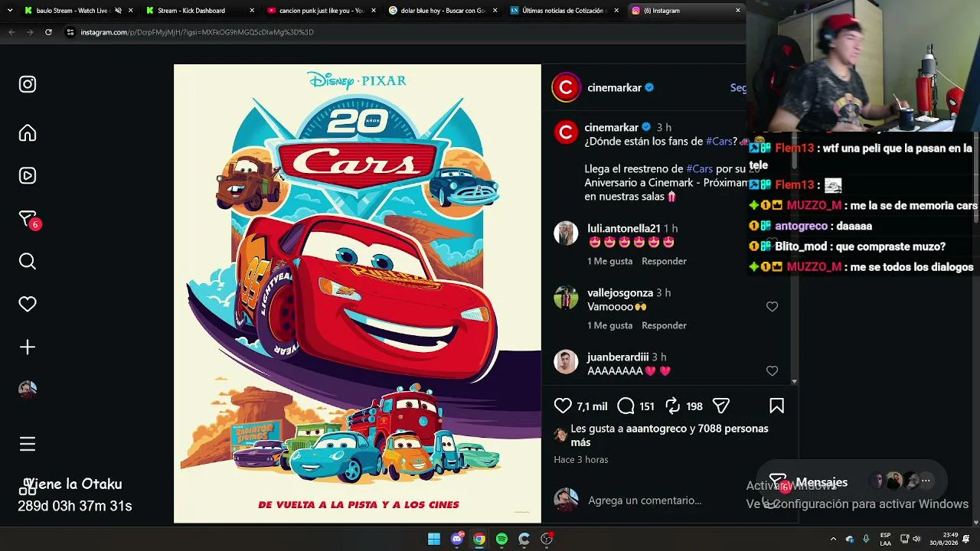Open browser tab search dropdown
The width and height of the screenshot is (980, 551).
click(10, 11)
